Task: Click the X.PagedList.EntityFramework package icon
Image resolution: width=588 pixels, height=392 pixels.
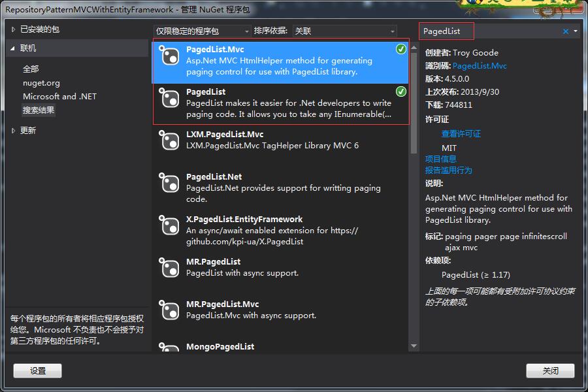Action: click(x=169, y=225)
